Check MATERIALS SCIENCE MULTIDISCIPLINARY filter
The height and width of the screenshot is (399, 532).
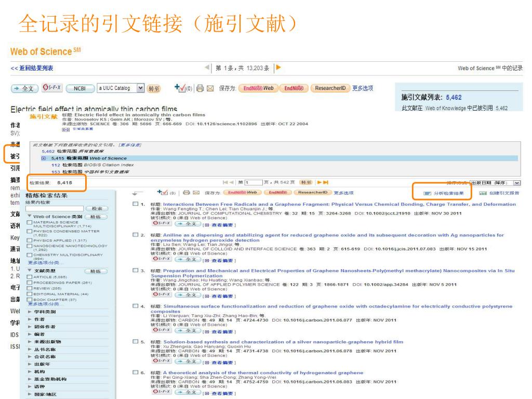pos(30,222)
